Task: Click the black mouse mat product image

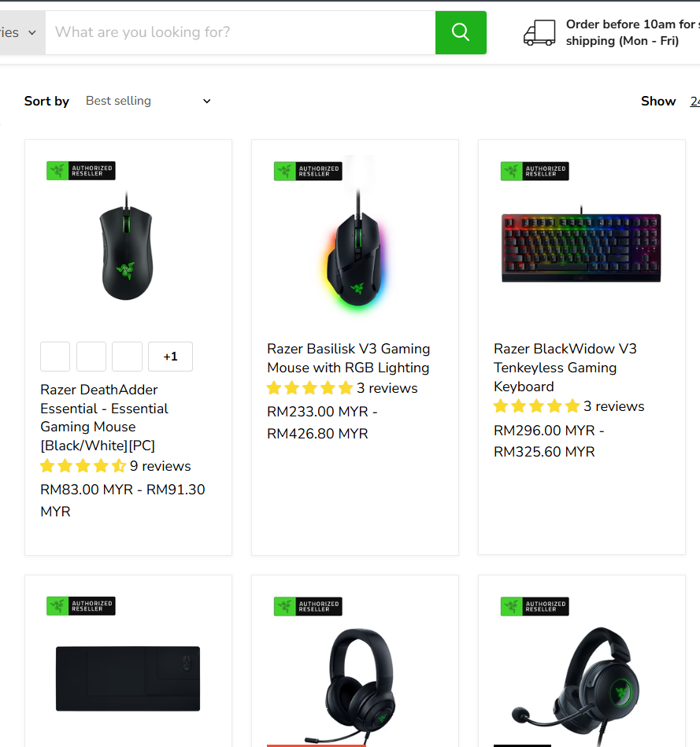Action: coord(128,679)
